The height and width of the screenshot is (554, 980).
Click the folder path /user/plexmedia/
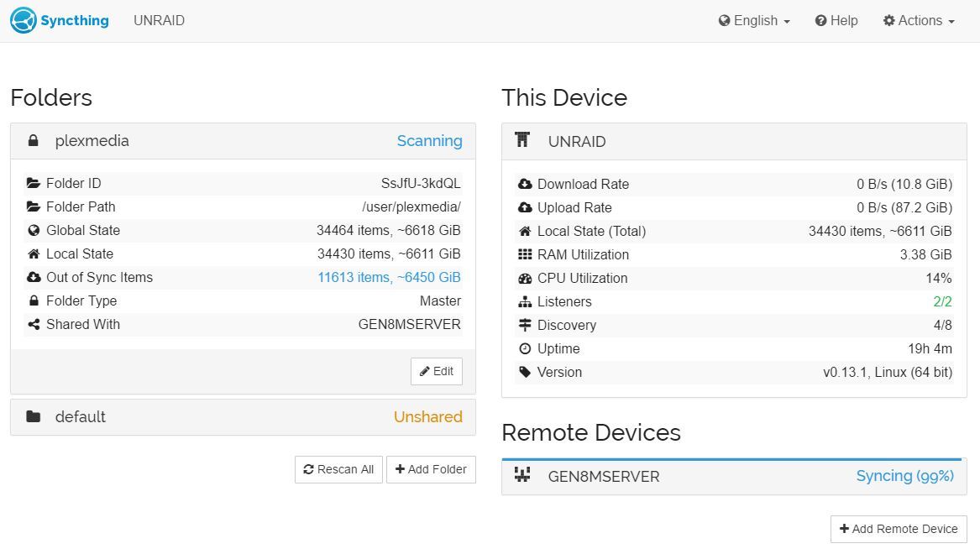[411, 206]
